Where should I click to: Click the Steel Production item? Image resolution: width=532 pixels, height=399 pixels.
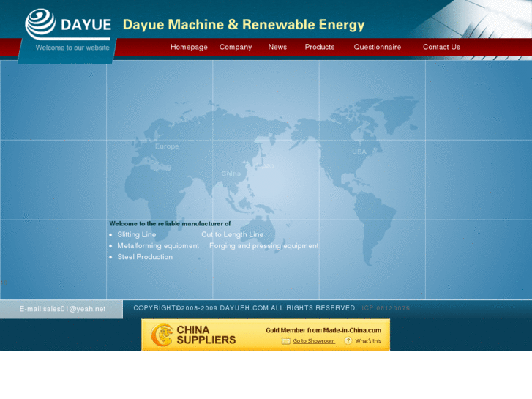(145, 257)
